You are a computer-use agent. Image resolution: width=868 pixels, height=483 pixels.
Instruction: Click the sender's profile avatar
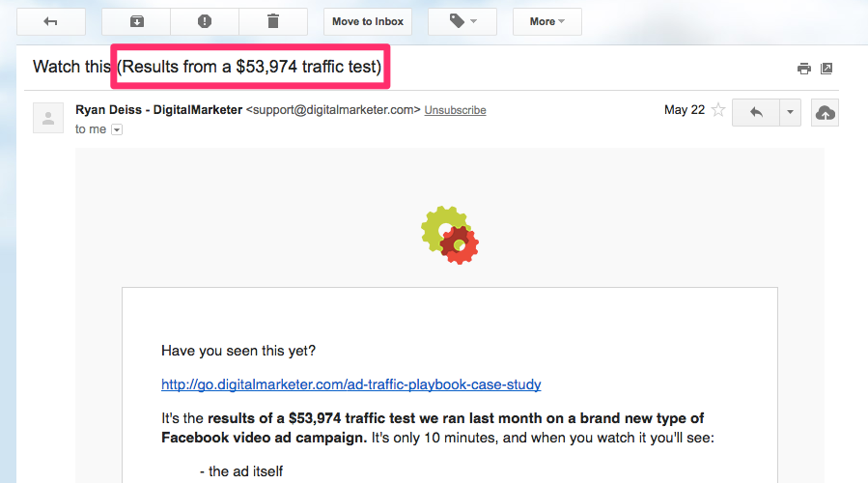click(x=48, y=118)
